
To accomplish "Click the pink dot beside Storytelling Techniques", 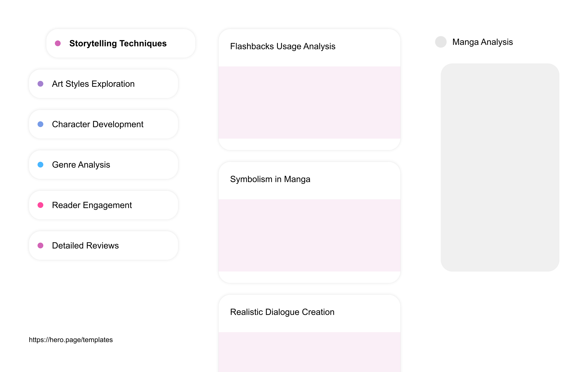I will click(58, 44).
